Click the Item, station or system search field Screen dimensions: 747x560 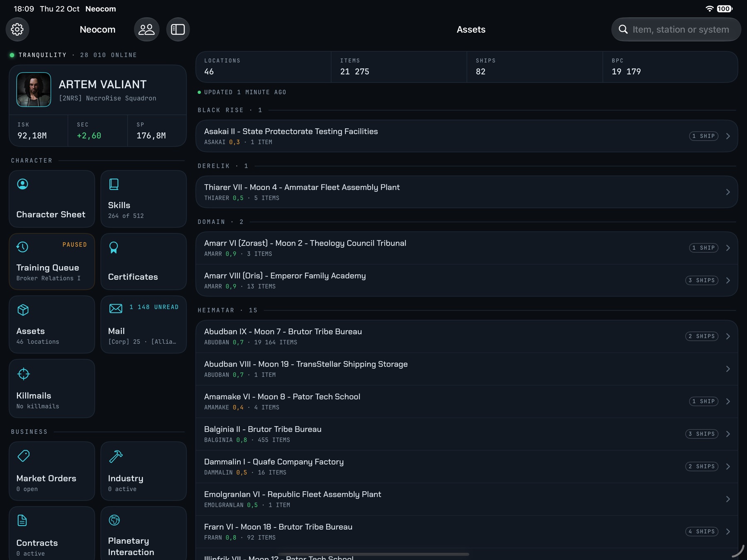coord(676,29)
